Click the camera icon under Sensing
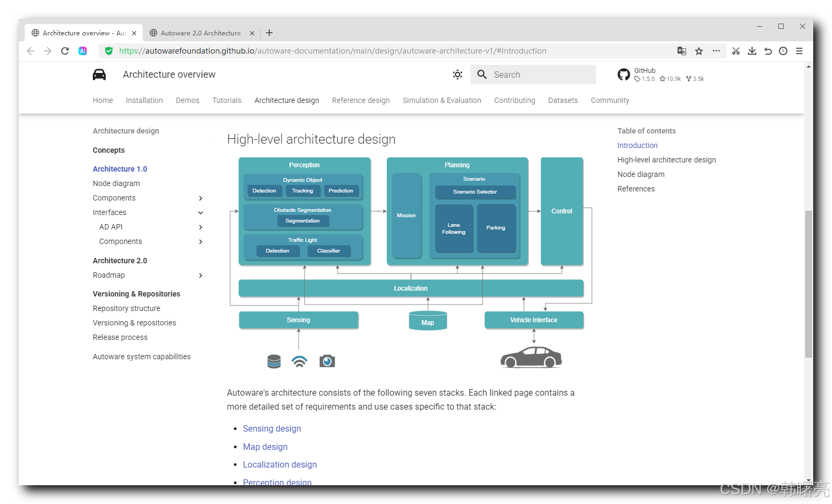Image resolution: width=832 pixels, height=504 pixels. click(327, 361)
